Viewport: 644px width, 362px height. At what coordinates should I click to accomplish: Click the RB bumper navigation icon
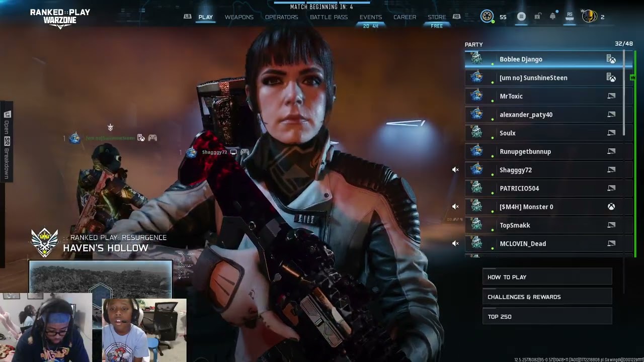pos(456,17)
